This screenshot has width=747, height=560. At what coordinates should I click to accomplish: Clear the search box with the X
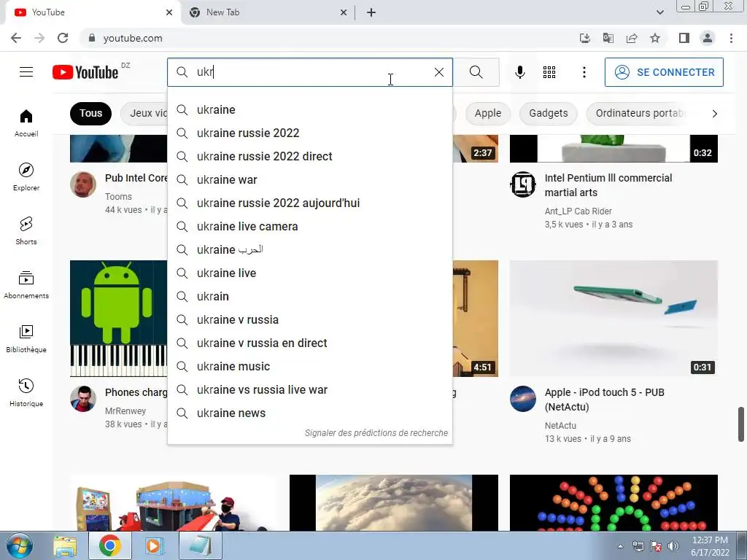tap(438, 72)
